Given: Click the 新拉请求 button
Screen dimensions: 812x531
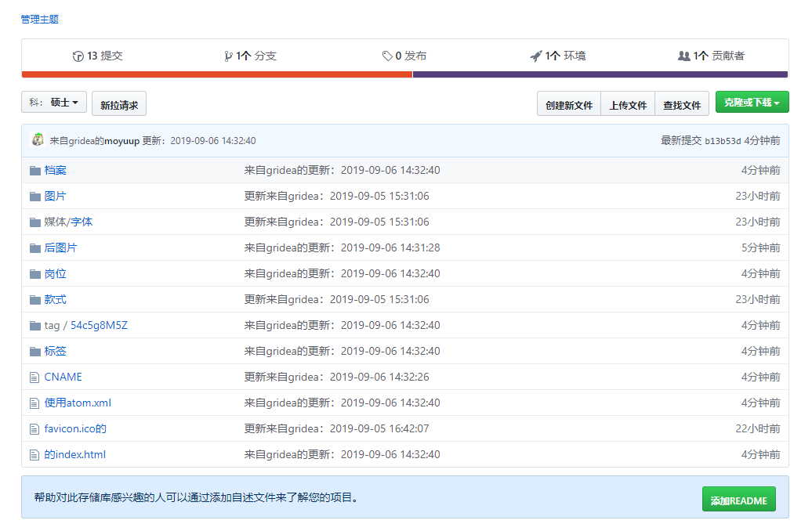Looking at the screenshot, I should click(x=118, y=103).
